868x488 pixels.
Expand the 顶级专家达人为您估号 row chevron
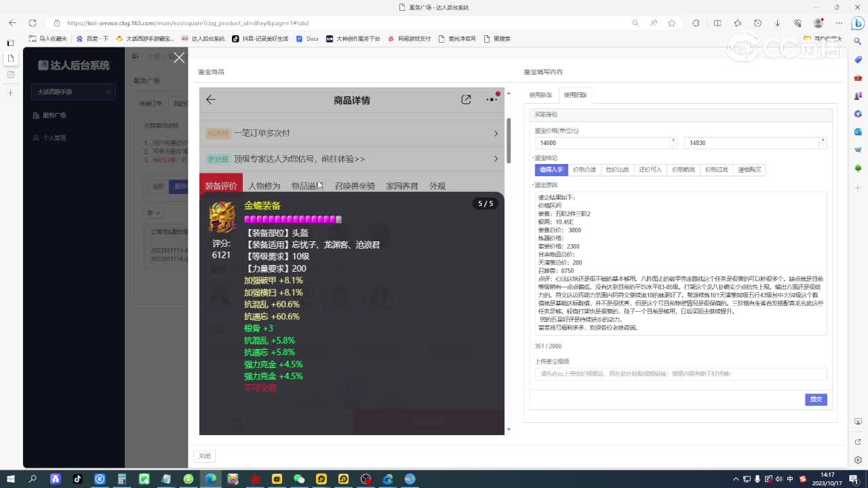(x=496, y=159)
